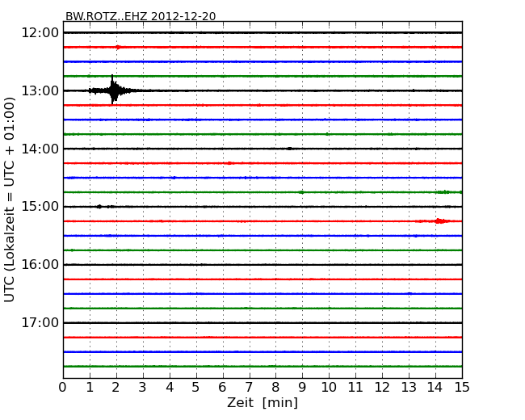Screen dimensions: 525x420
Task: Click the x-axis tick label 0
Action: coord(63,387)
